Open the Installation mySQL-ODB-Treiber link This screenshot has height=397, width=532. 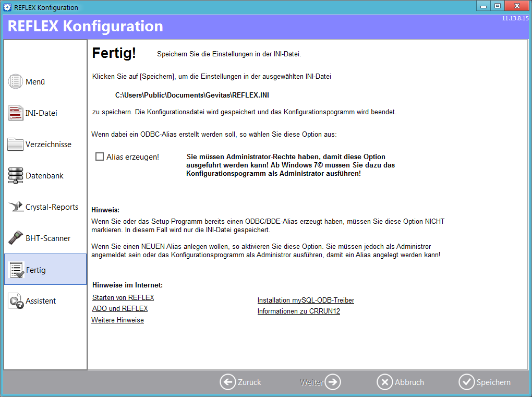(x=306, y=300)
